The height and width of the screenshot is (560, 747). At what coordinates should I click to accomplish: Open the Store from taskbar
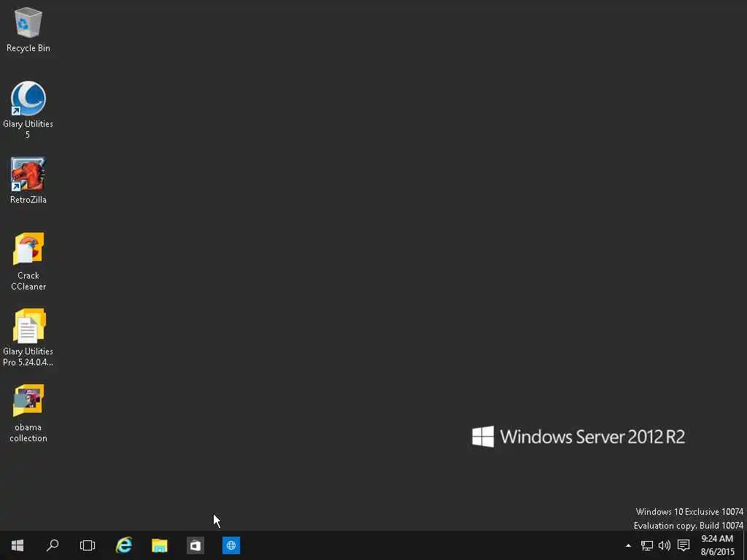[196, 545]
